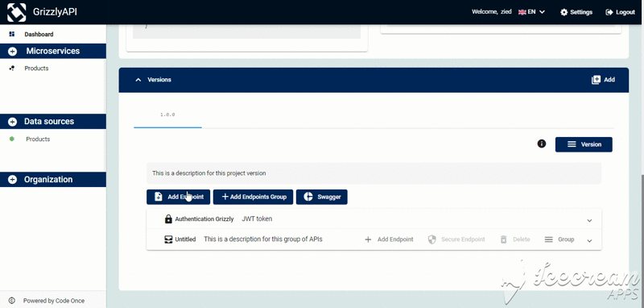This screenshot has height=308, width=644.
Task: Open the Version menu button
Action: coord(584,144)
